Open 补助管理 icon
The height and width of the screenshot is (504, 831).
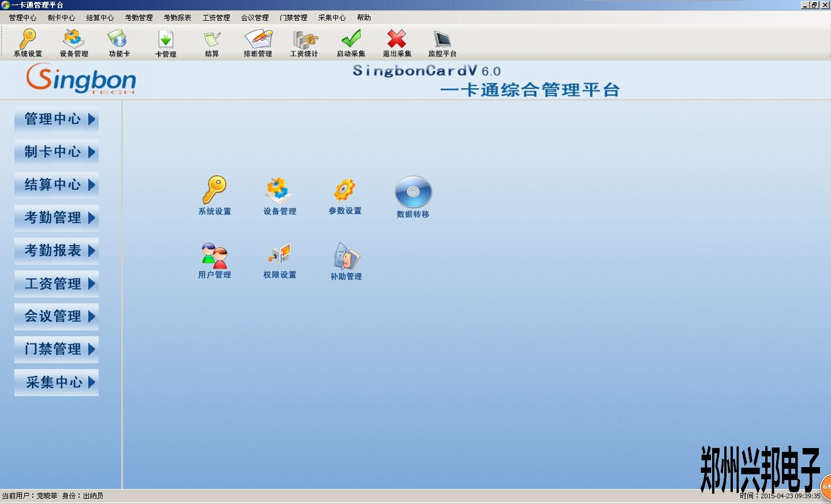[x=346, y=261]
